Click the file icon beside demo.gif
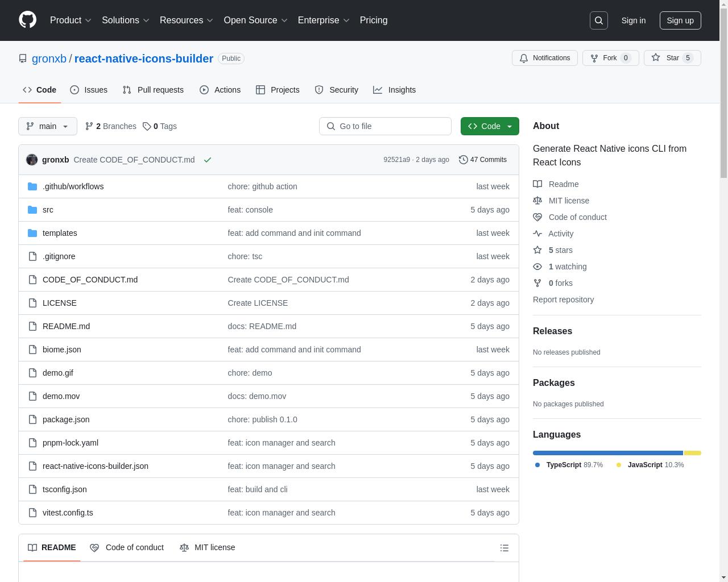The height and width of the screenshot is (582, 728). [32, 373]
